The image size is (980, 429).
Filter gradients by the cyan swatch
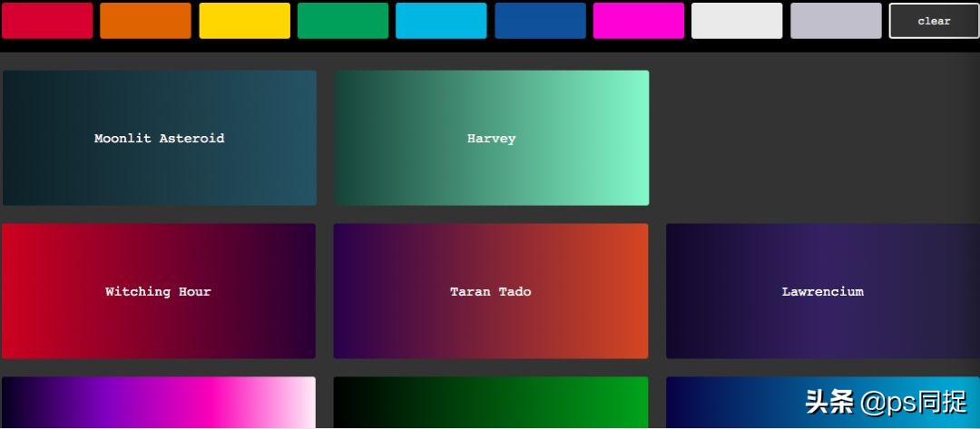click(441, 21)
